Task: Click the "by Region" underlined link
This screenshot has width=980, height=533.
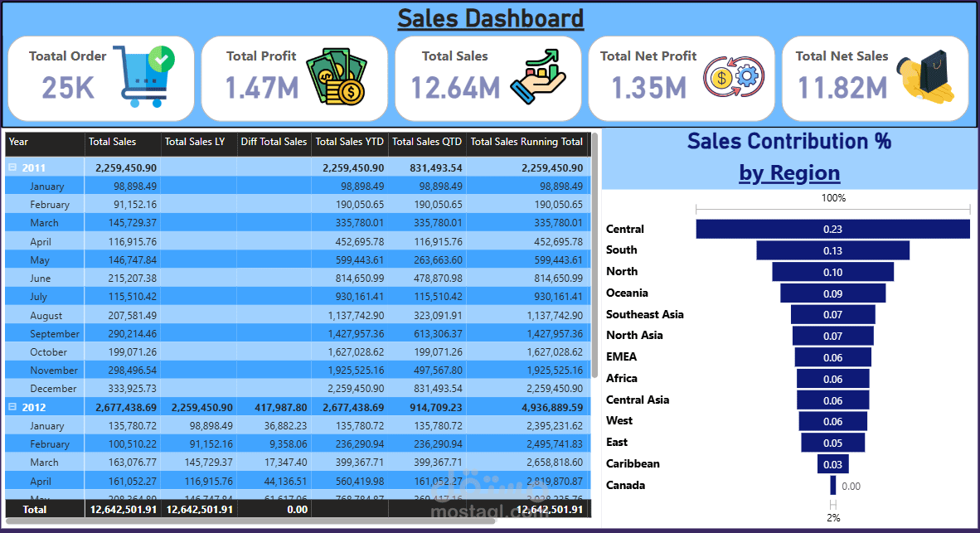Action: point(788,173)
